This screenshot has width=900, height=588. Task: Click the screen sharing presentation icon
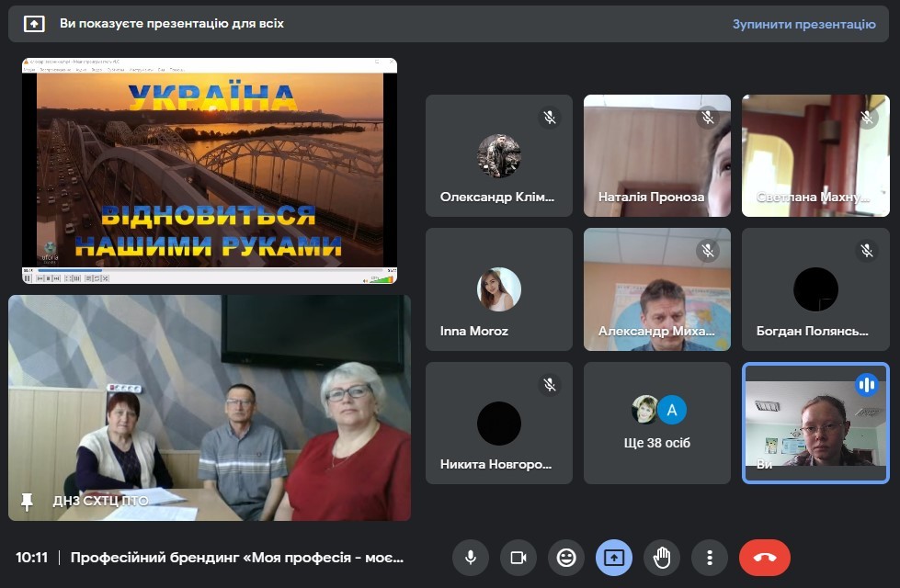coord(613,558)
